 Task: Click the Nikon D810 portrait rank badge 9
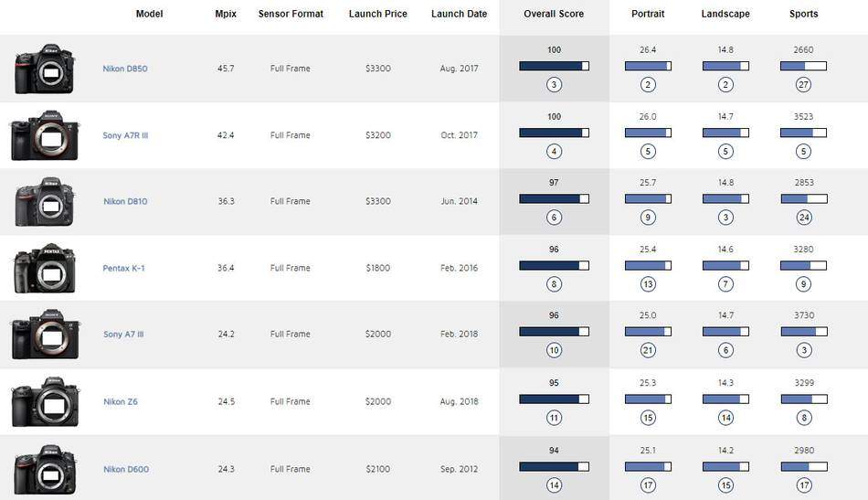pos(648,218)
